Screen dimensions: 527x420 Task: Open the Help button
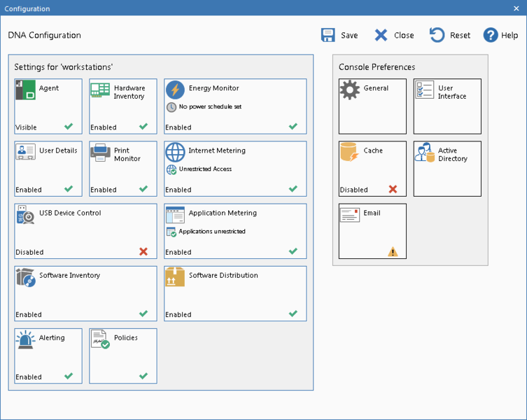(500, 35)
